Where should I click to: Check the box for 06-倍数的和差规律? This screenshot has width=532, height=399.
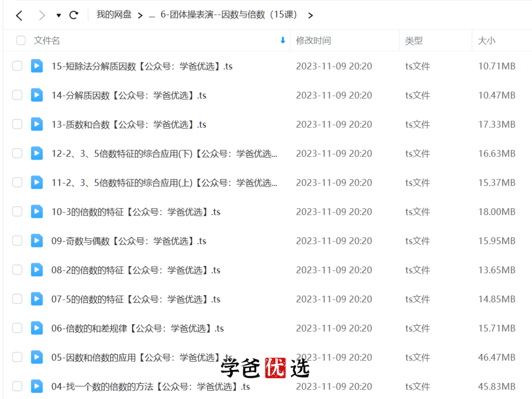tap(17, 328)
